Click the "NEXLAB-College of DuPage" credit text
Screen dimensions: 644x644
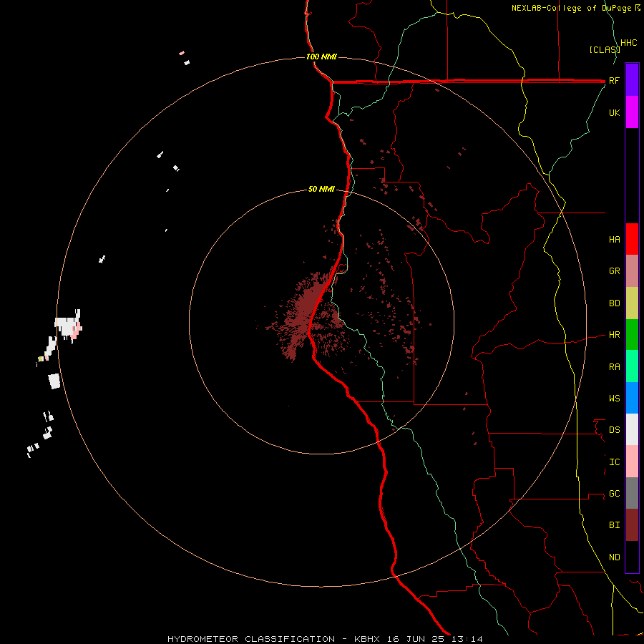[571, 8]
